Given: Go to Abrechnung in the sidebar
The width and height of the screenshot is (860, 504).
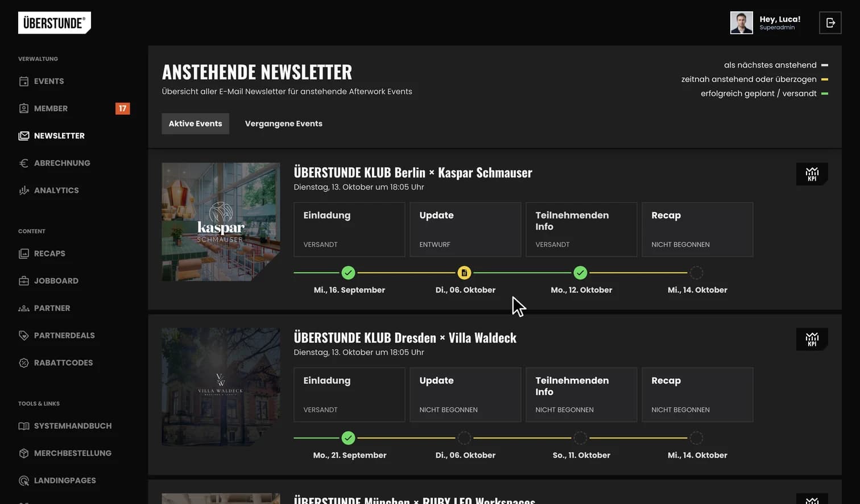Looking at the screenshot, I should [62, 163].
